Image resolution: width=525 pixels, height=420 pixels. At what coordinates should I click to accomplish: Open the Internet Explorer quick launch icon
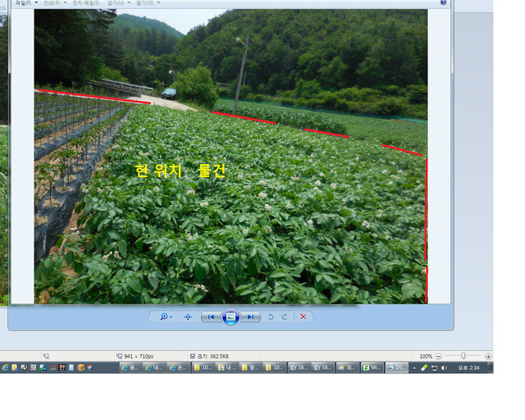[5, 367]
